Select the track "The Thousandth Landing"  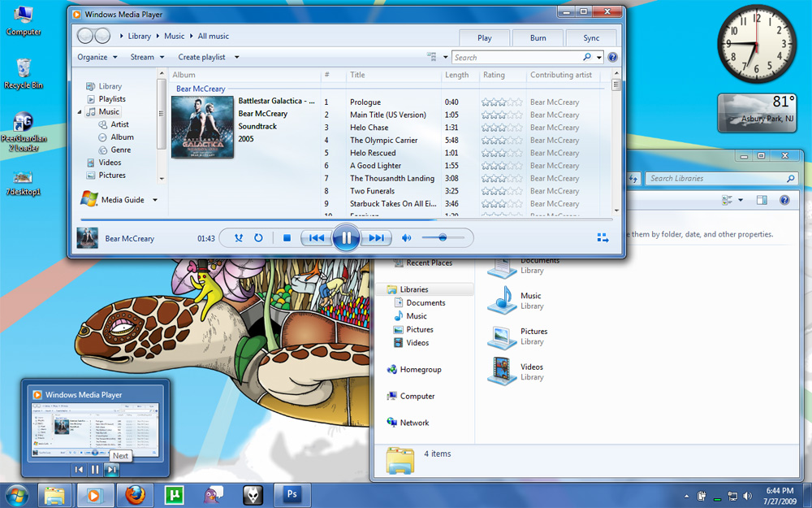(392, 178)
